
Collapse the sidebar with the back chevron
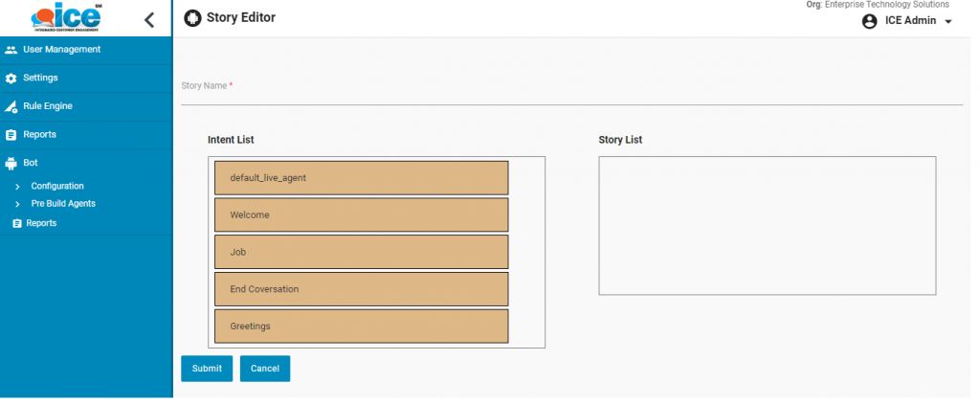click(148, 19)
